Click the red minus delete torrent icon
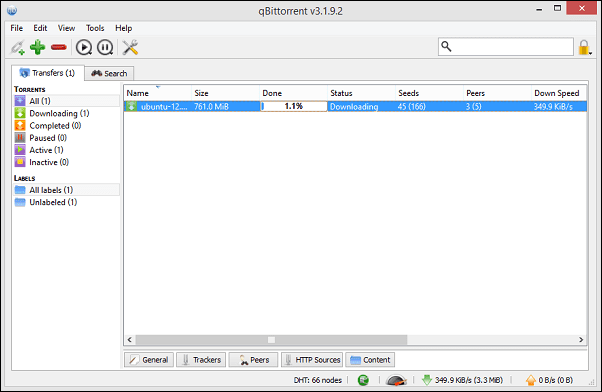 pos(59,47)
